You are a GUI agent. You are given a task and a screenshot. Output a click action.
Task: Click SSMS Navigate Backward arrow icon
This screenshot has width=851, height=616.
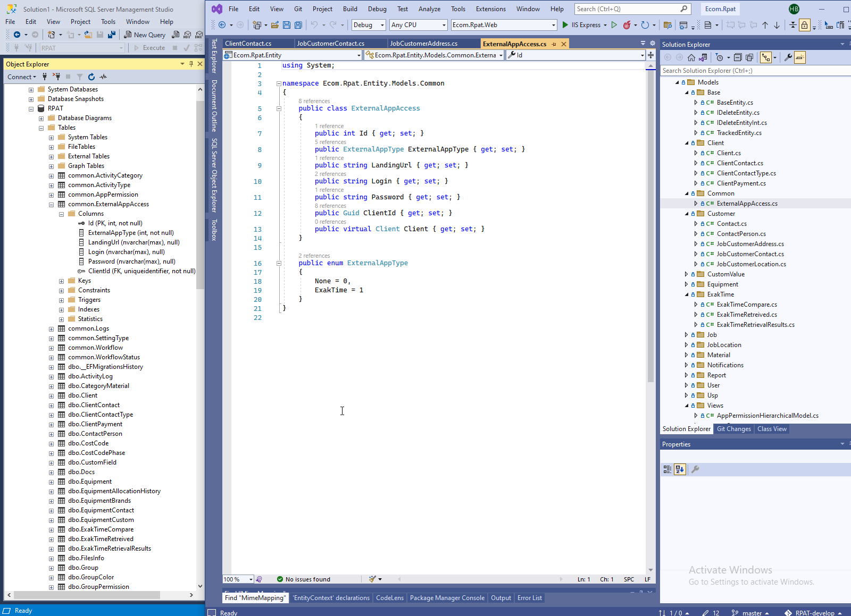tap(17, 35)
